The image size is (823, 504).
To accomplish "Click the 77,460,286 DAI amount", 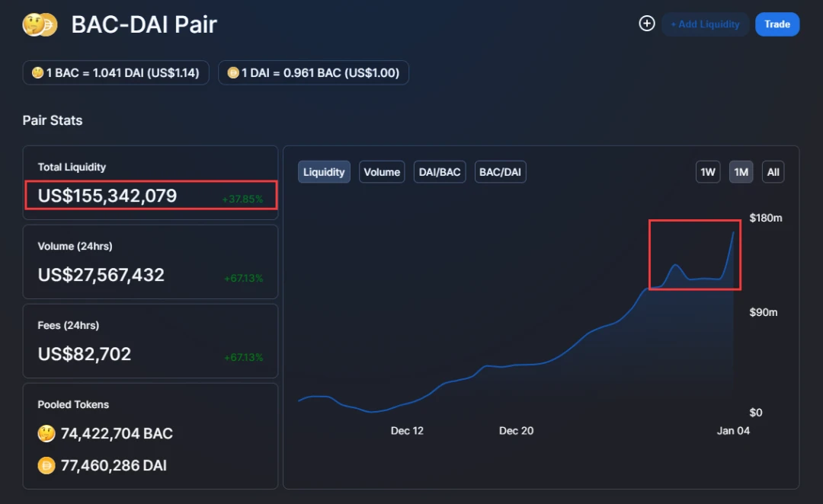I will [114, 465].
